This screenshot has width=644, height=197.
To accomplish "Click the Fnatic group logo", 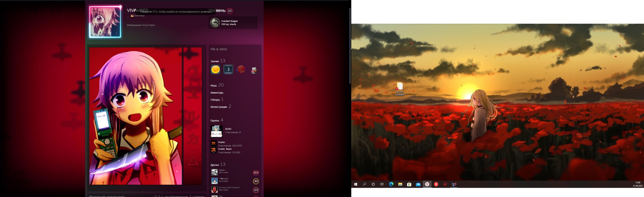I will pyautogui.click(x=213, y=143).
